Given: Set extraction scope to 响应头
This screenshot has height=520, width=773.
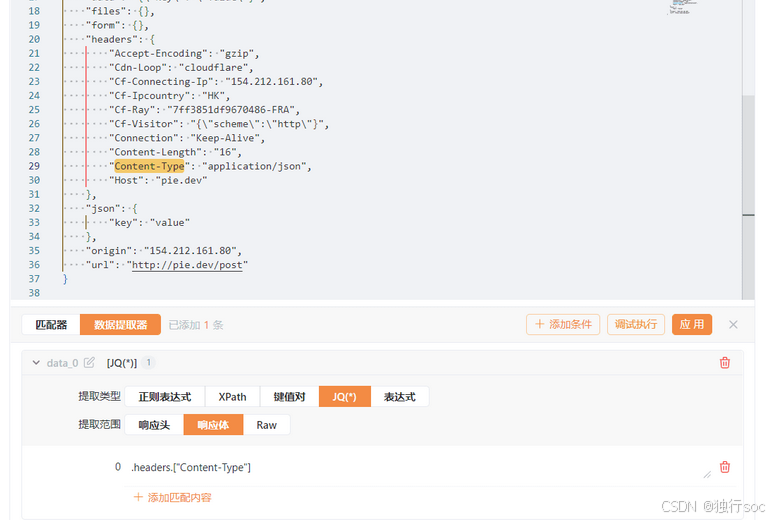Looking at the screenshot, I should [154, 425].
